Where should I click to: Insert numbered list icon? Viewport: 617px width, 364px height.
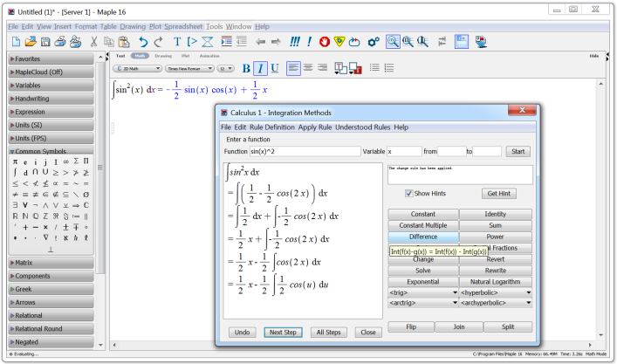389,68
